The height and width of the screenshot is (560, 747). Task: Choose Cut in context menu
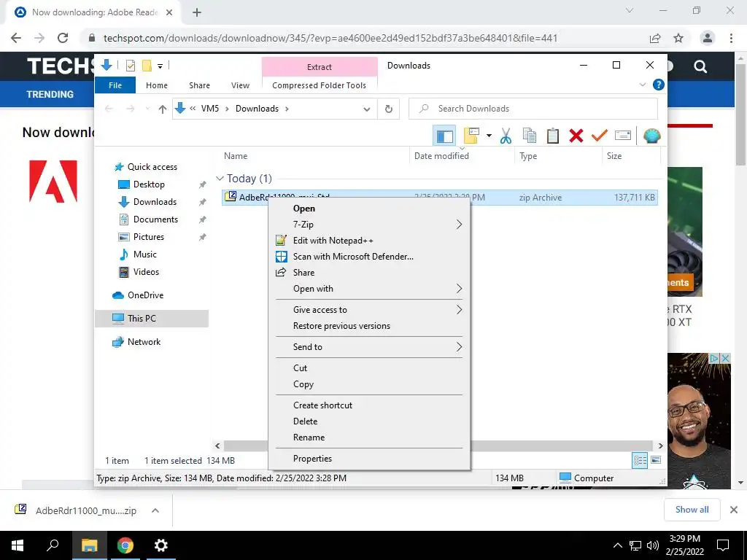(370, 368)
